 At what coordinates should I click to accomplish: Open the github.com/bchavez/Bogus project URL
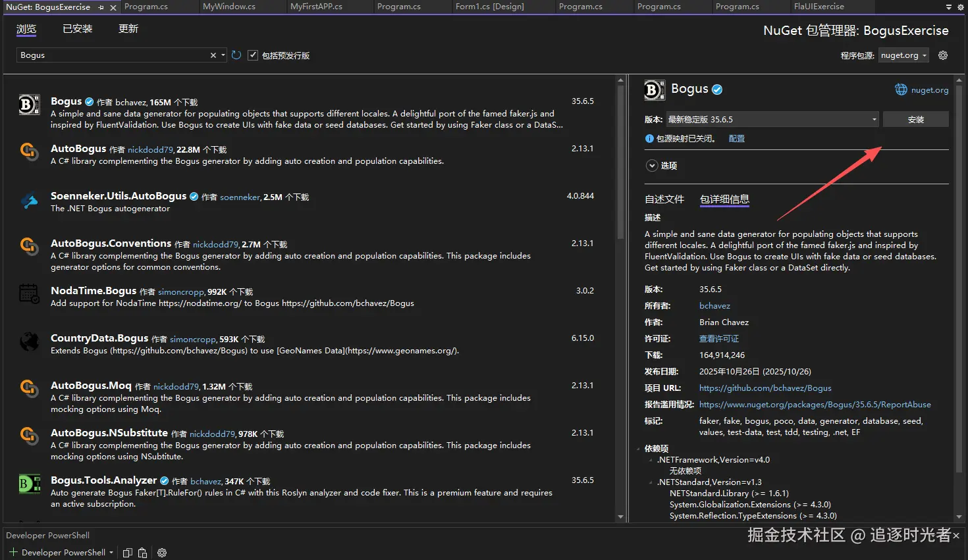point(765,388)
